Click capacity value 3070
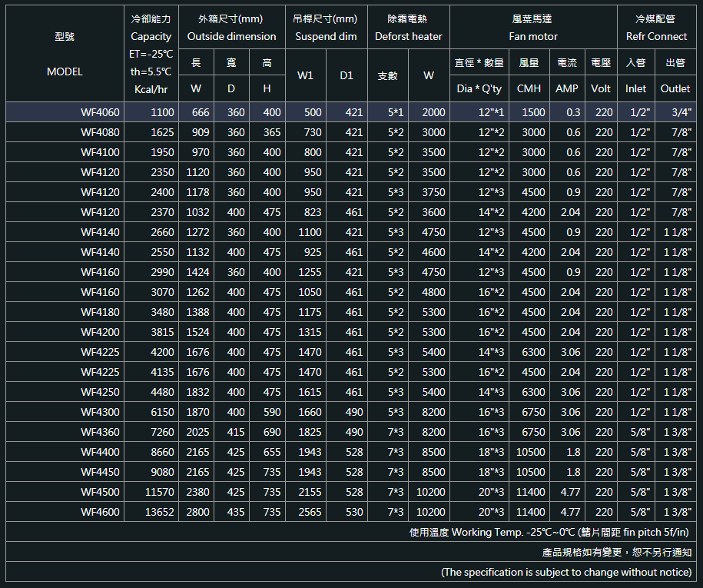 [162, 292]
